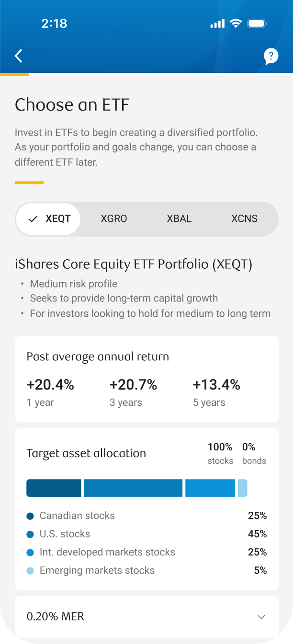This screenshot has width=293, height=644.
Task: Tap the Emerging markets stocks legend dot
Action: tap(31, 570)
